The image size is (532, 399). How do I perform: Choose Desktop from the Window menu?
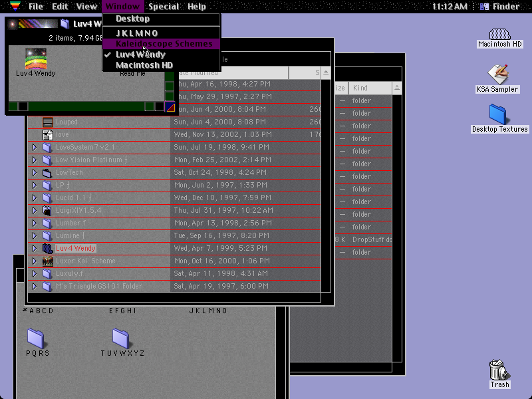pyautogui.click(x=162, y=19)
